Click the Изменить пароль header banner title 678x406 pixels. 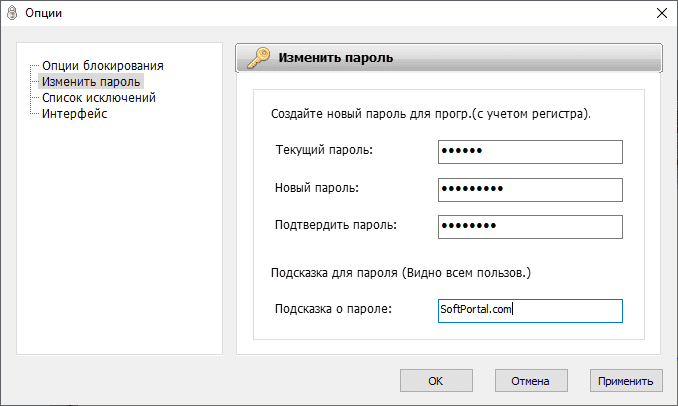click(x=335, y=58)
